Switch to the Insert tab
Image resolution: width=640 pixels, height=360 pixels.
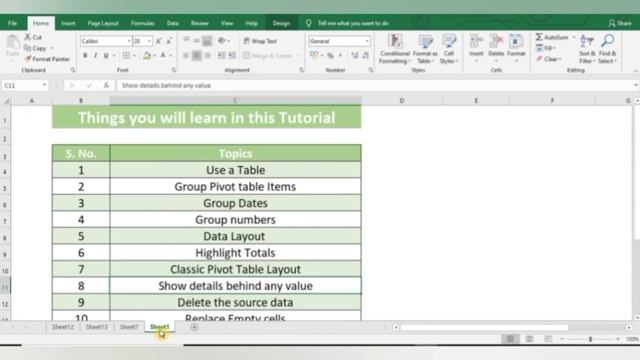click(68, 23)
